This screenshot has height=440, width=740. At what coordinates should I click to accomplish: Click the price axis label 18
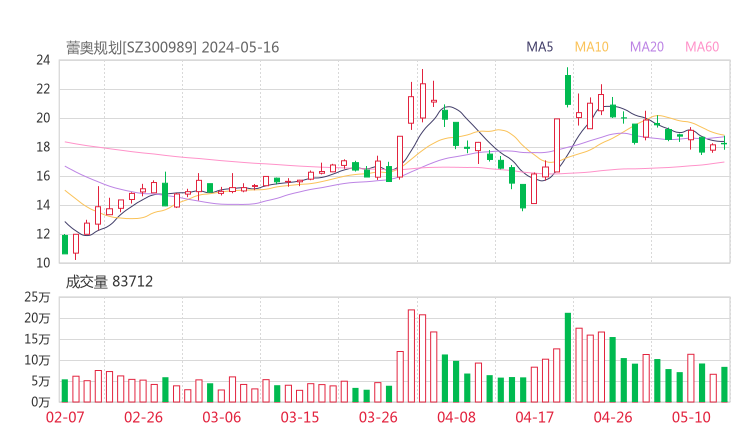point(43,147)
